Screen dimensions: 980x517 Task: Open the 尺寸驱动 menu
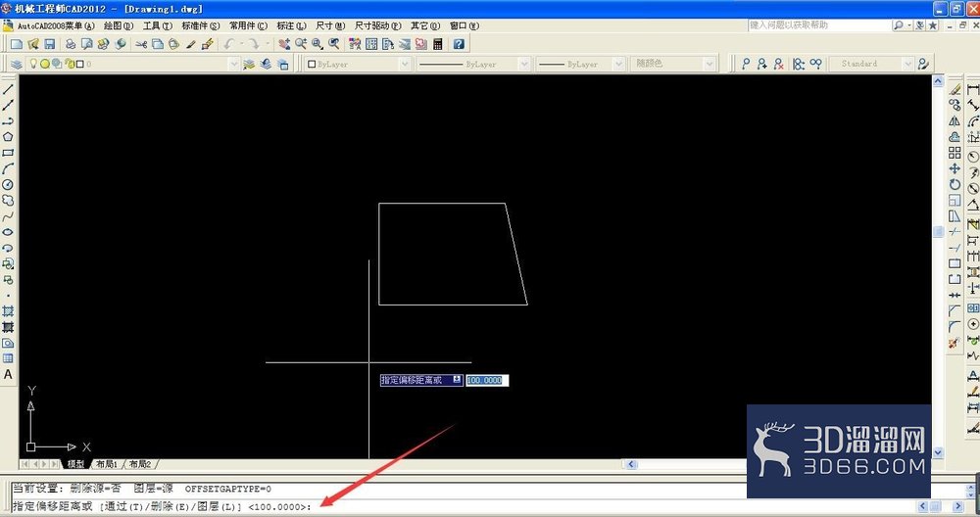point(378,25)
